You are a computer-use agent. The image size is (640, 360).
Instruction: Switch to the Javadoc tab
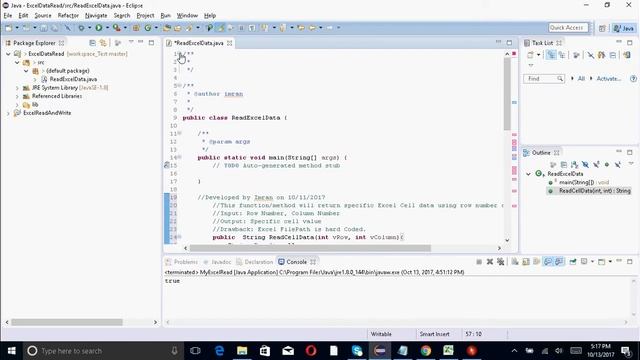click(x=218, y=262)
